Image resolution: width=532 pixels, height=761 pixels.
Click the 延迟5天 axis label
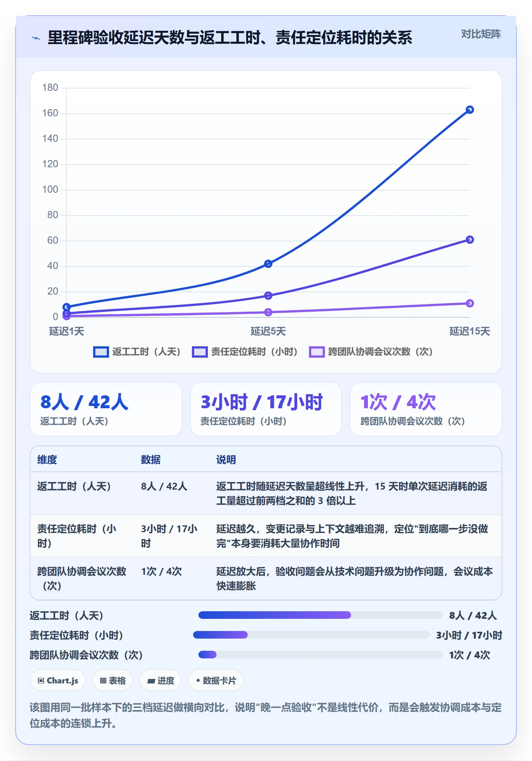tap(268, 331)
